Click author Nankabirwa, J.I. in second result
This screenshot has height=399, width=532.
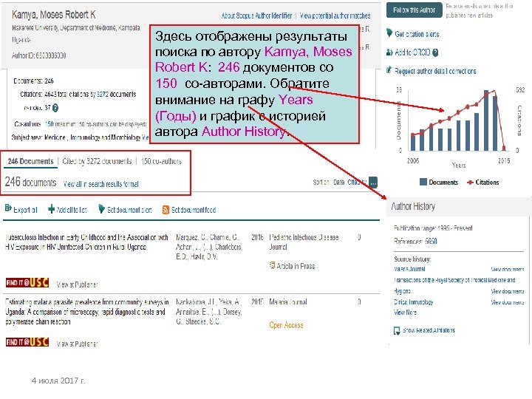tap(196, 301)
